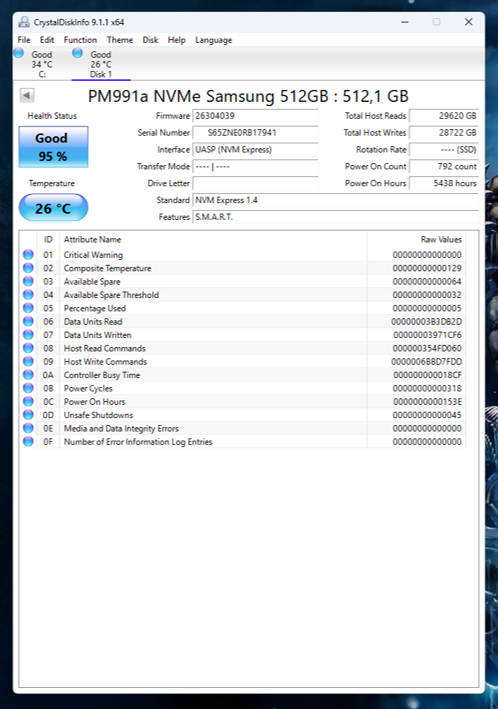Switch to the C: drive tab
Image resolution: width=498 pixels, height=709 pixels.
pos(42,64)
